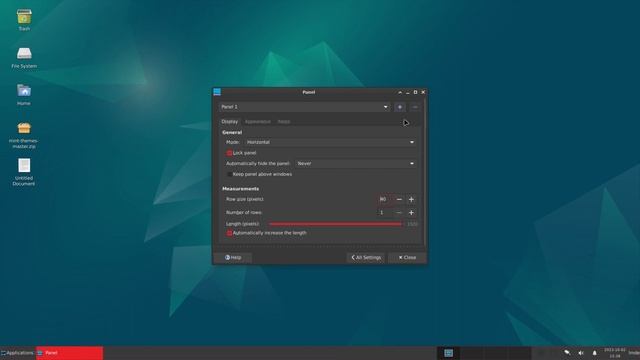Toggle Automatically increase the length checkbox
Screen dimensions: 640x360
229,233
